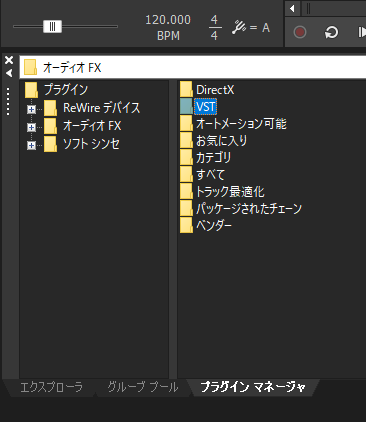The height and width of the screenshot is (422, 366).
Task: Click the ベンダー folder icon
Action: tap(186, 225)
